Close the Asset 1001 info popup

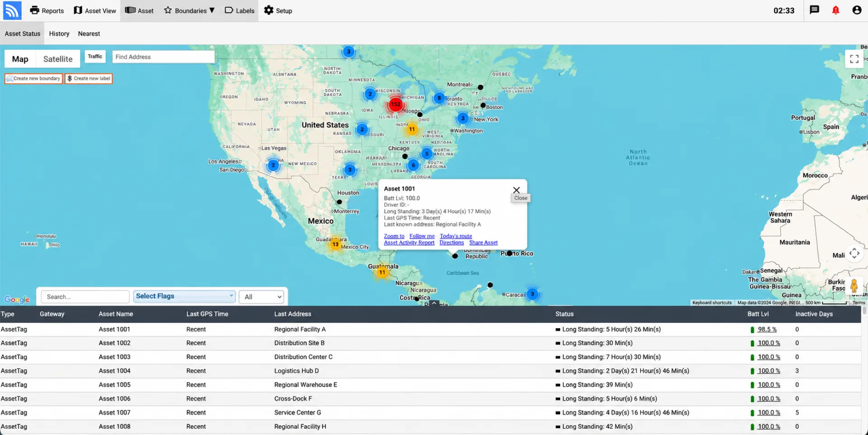click(x=516, y=190)
